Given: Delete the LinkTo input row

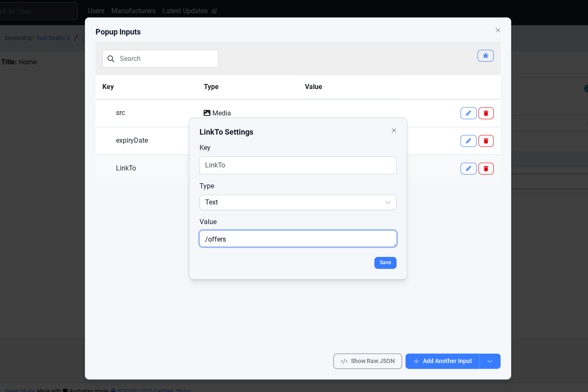Looking at the screenshot, I should click(x=486, y=169).
